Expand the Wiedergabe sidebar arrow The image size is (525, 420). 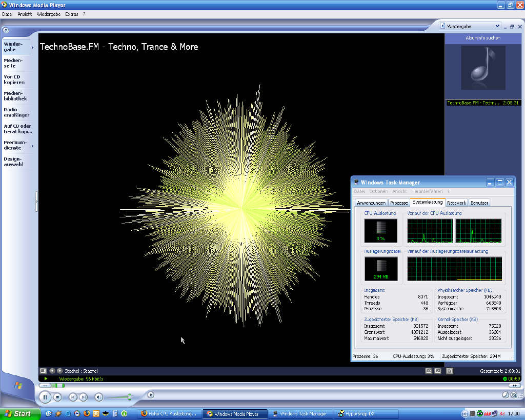click(x=32, y=48)
